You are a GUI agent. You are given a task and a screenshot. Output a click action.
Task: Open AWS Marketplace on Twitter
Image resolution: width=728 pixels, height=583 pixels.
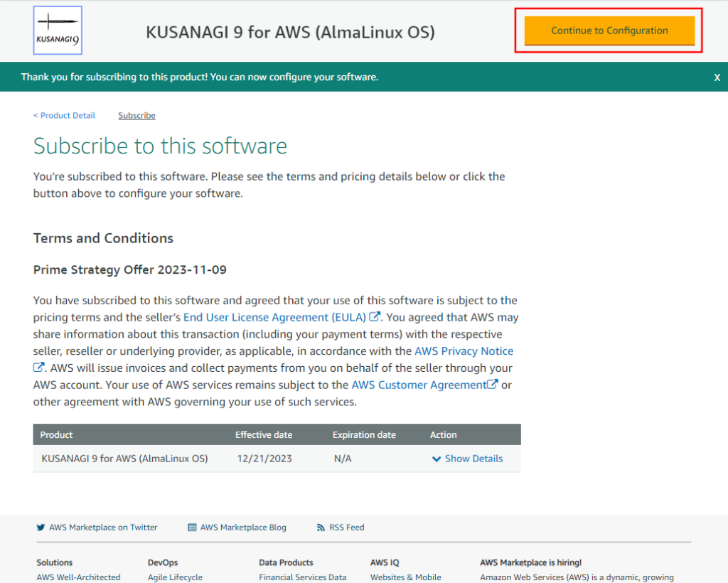coord(103,528)
